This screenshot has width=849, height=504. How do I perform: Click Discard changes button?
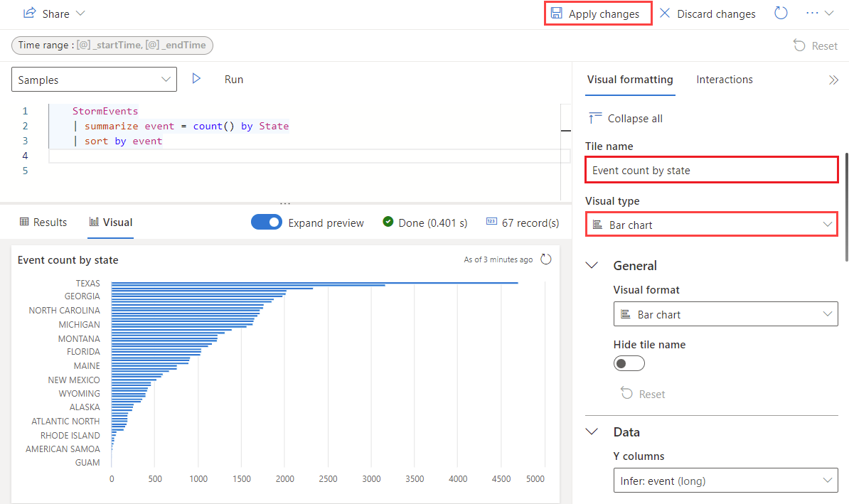pos(707,14)
